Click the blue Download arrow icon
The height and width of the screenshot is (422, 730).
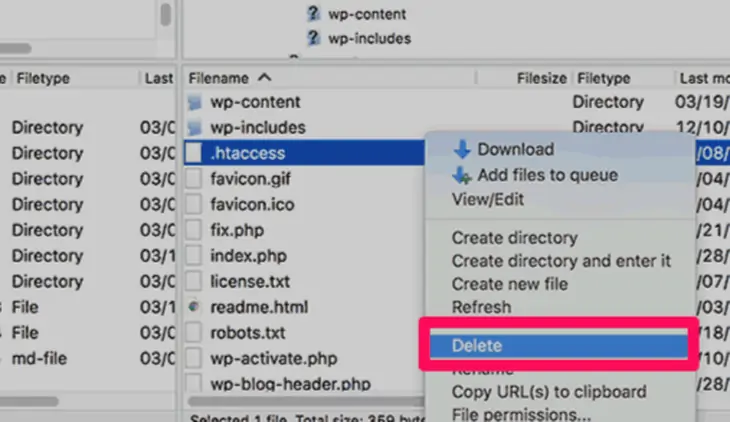point(461,150)
